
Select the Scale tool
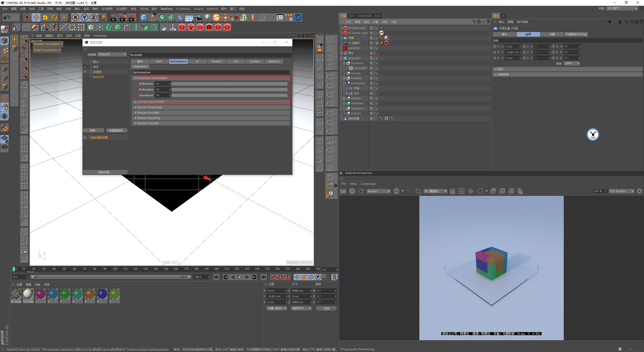(x=45, y=17)
